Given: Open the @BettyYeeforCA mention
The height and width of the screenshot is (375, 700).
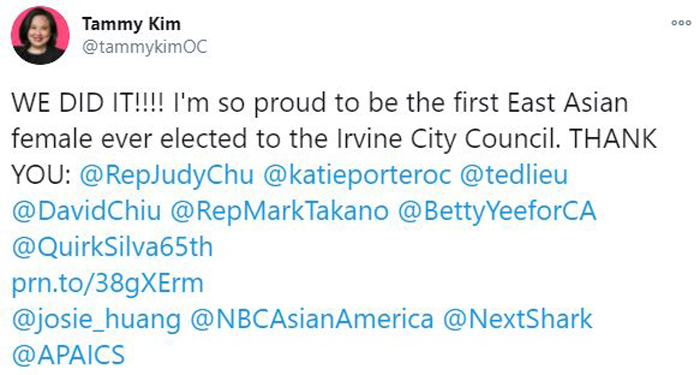Looking at the screenshot, I should [x=497, y=211].
